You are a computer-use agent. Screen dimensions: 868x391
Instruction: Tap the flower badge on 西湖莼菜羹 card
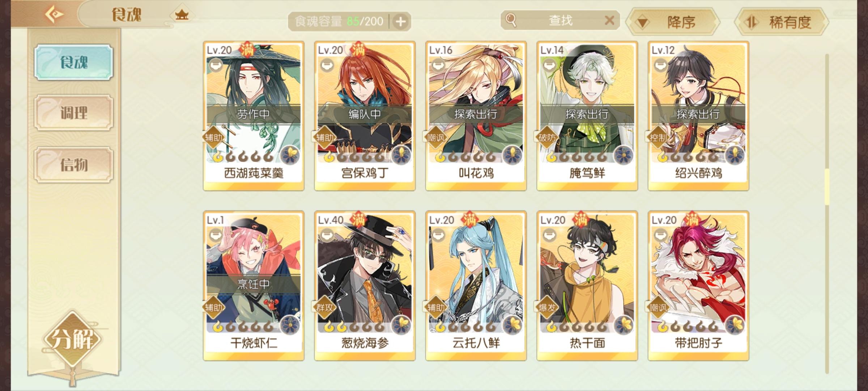point(290,155)
